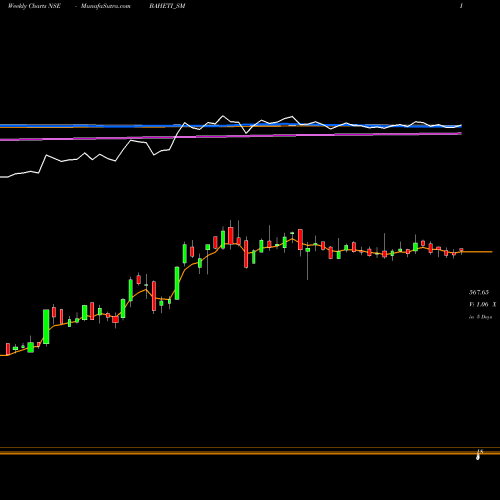Click the text ending in "Days"
This screenshot has height=500, width=500.
coord(481,317)
